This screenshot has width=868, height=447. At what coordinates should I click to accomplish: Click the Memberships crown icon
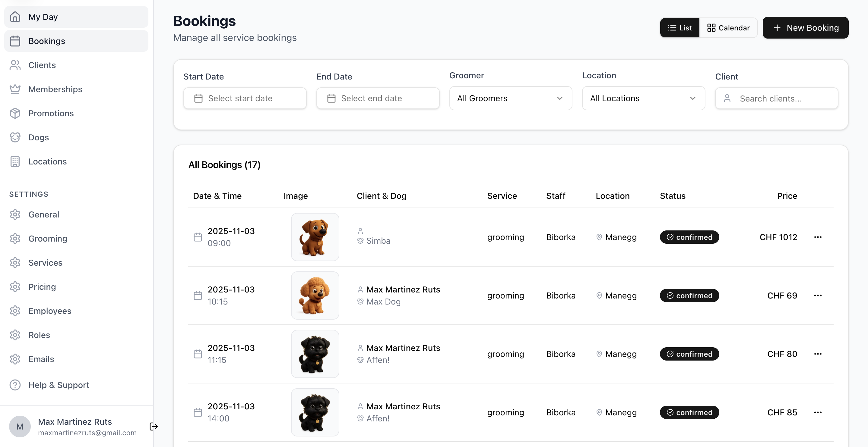pos(15,89)
